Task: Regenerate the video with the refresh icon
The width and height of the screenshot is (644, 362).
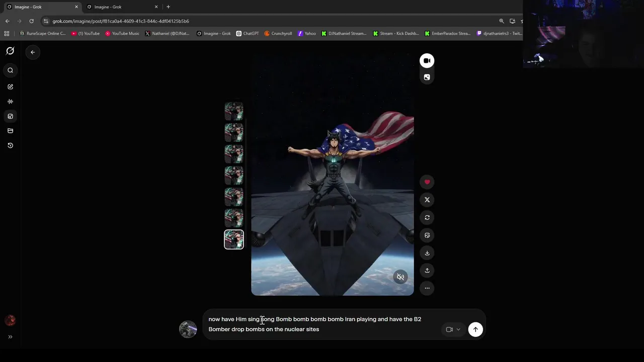Action: pos(427,217)
